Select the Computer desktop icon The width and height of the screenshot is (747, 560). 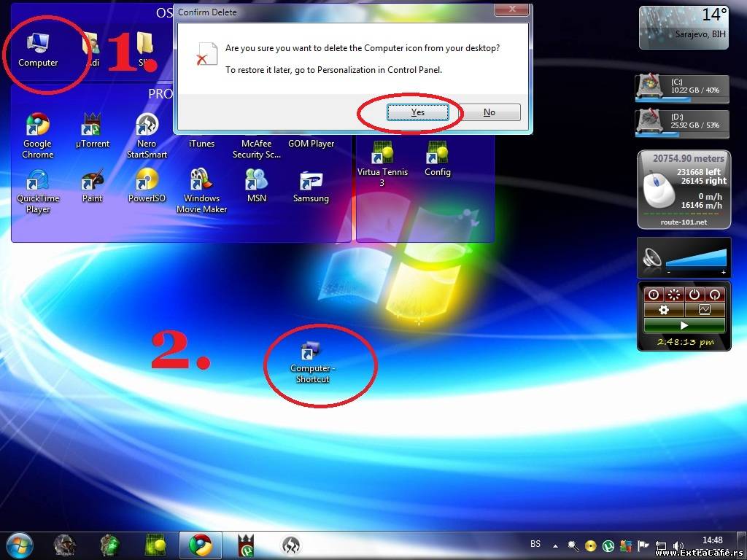(x=38, y=50)
